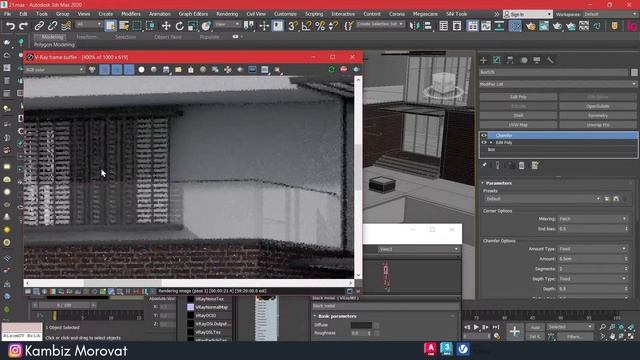Click red stop rendering icon in V-Ray frame buffer
The width and height of the screenshot is (640, 360).
click(x=344, y=69)
